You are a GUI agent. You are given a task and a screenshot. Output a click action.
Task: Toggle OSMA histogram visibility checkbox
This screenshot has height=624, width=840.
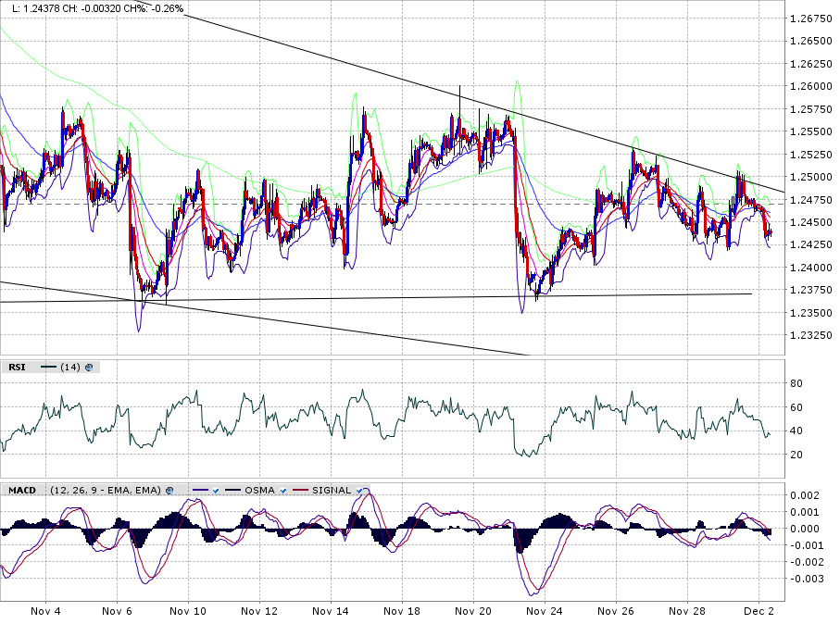click(x=282, y=490)
